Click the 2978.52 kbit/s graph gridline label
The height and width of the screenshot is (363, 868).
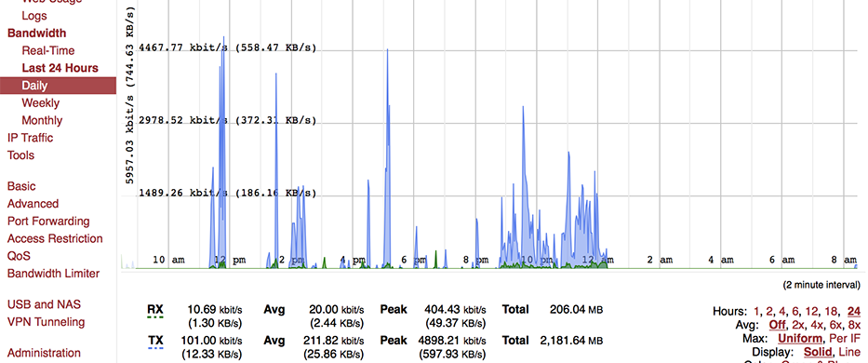click(x=228, y=120)
